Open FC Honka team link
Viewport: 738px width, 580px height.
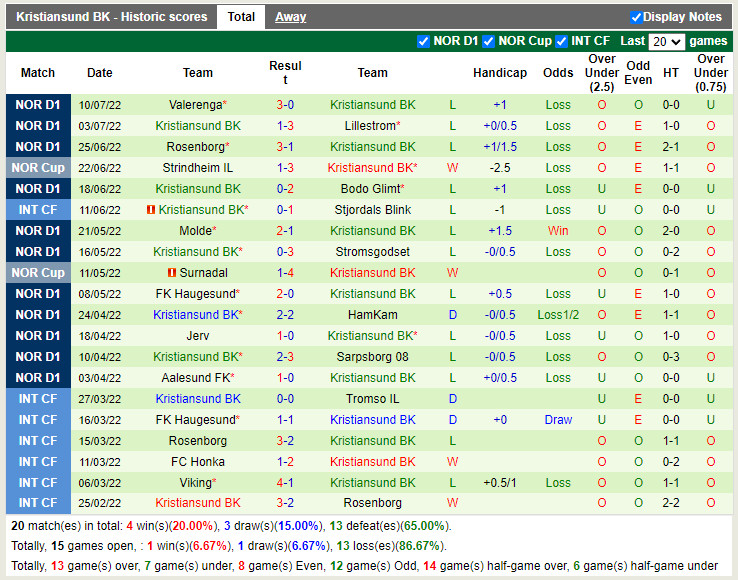(198, 462)
